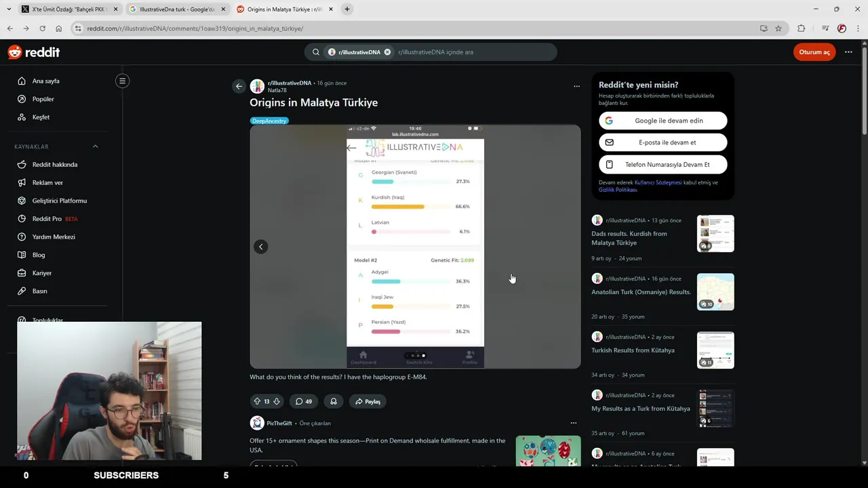Open Dads results Kurdish from Malatya post
868x488 pixels.
pos(629,238)
